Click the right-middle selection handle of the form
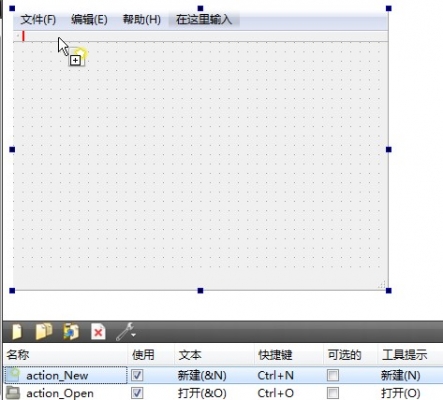Image resolution: width=443 pixels, height=400 pixels. (389, 150)
